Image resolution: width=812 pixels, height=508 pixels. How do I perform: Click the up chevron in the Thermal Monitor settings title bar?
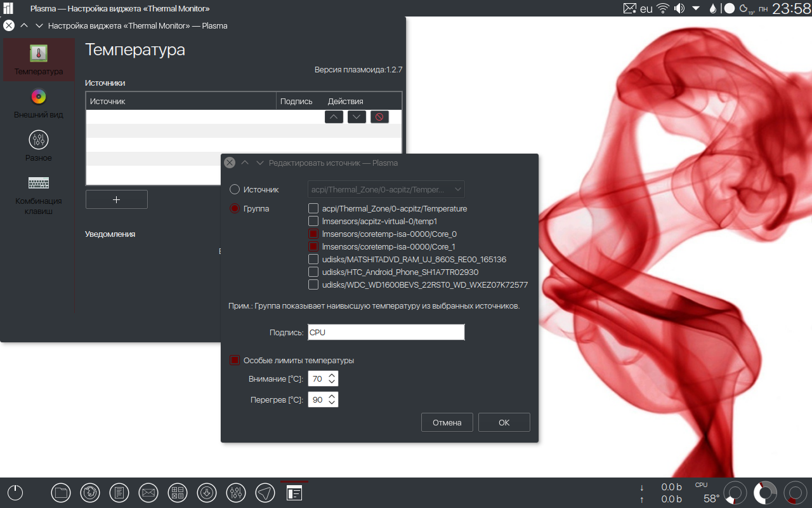[x=24, y=25]
